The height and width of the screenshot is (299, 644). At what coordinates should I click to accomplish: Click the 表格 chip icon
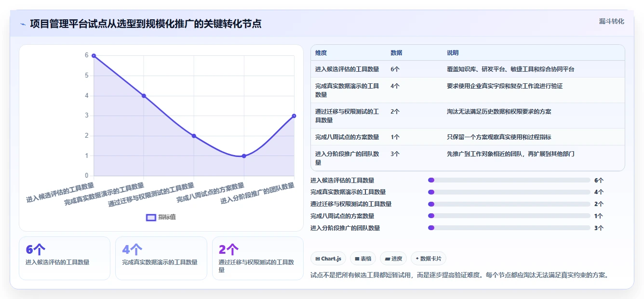357,259
